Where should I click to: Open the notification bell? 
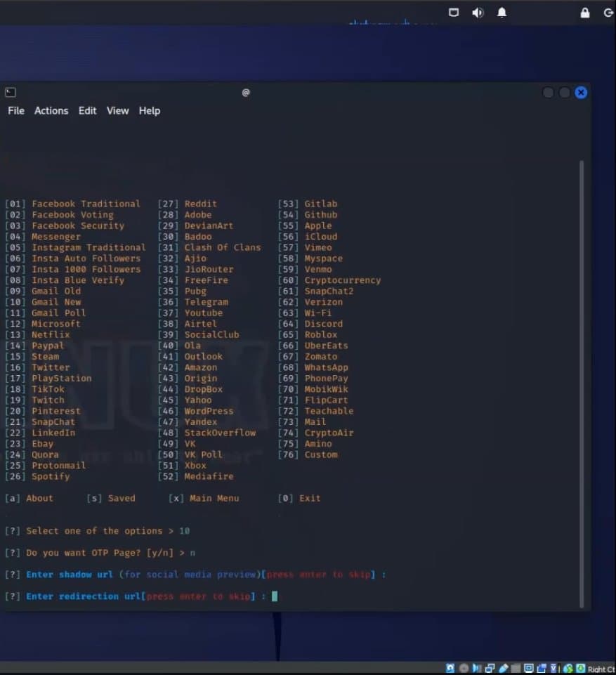coord(502,13)
